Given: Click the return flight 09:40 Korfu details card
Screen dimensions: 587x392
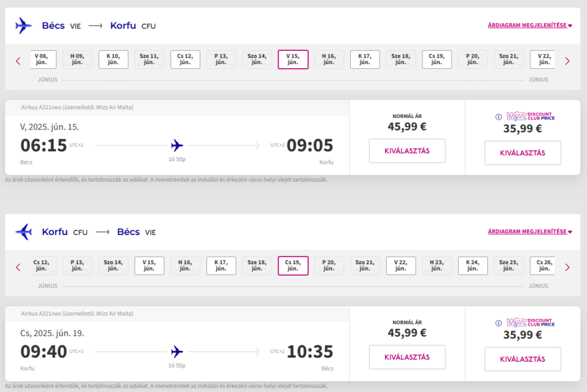Looking at the screenshot, I should point(177,344).
